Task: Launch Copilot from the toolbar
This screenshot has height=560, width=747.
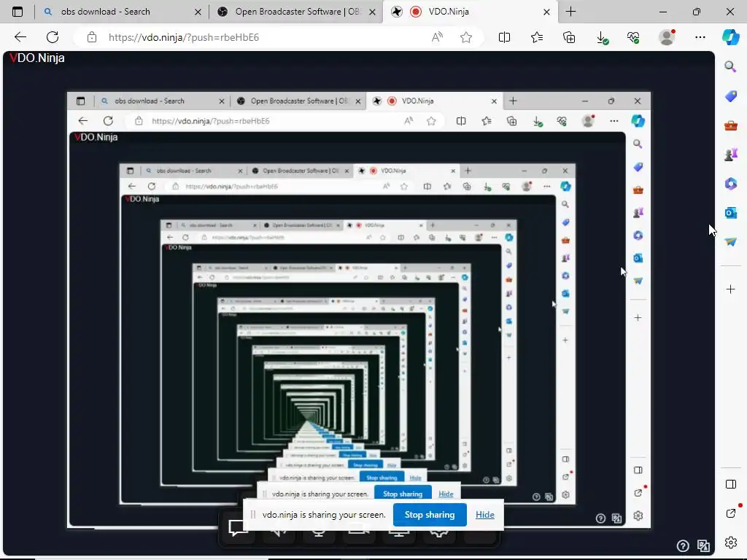Action: click(x=731, y=37)
